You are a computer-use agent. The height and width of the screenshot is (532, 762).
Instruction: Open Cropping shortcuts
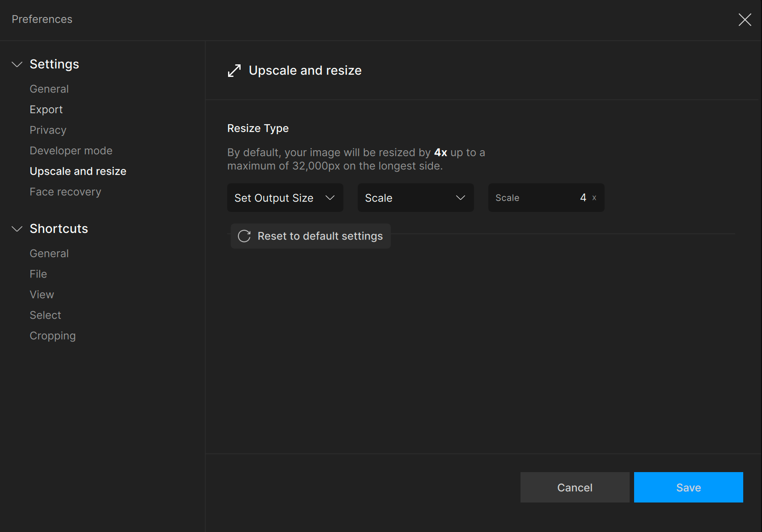click(53, 336)
